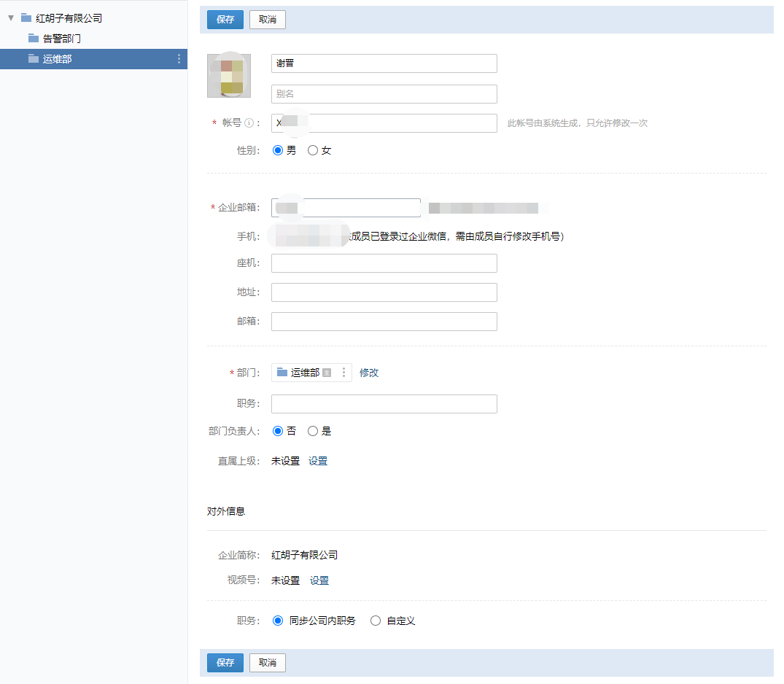
Task: Click the top 保存 button
Action: click(225, 20)
